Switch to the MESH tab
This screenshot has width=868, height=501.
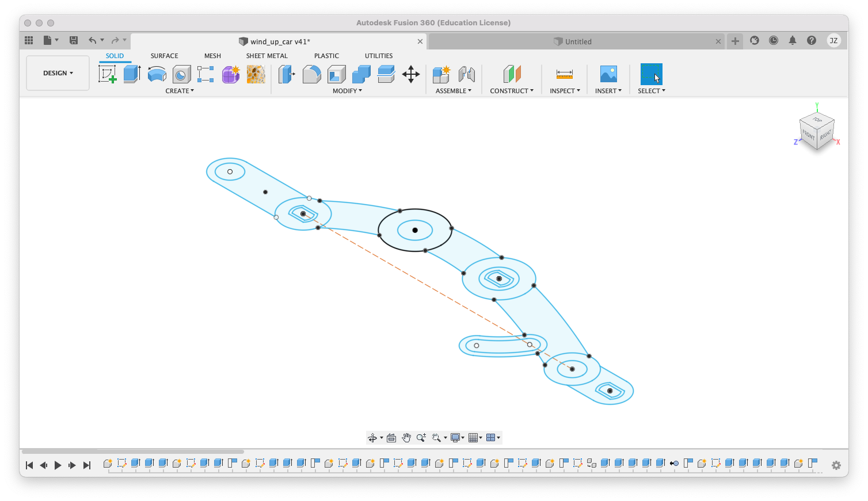point(212,56)
